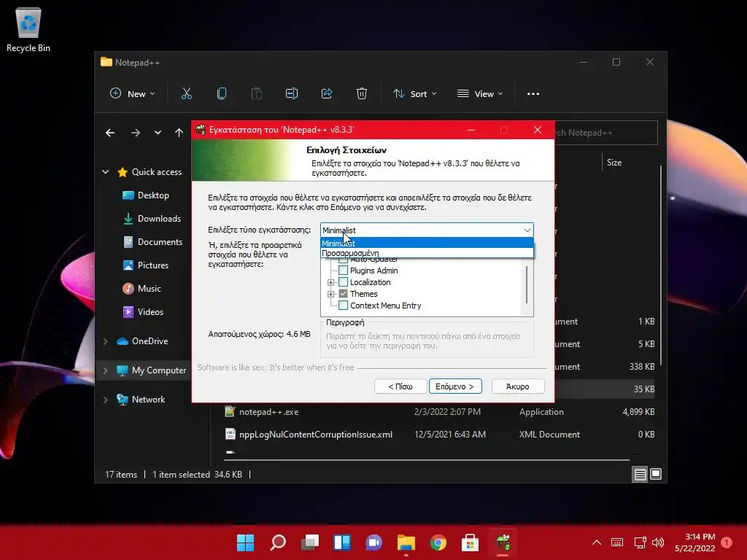The width and height of the screenshot is (747, 560).
Task: Open the View dropdown menu
Action: point(480,94)
